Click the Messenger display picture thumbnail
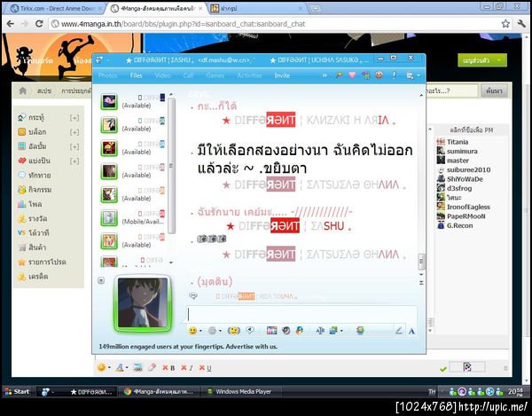 point(143,303)
